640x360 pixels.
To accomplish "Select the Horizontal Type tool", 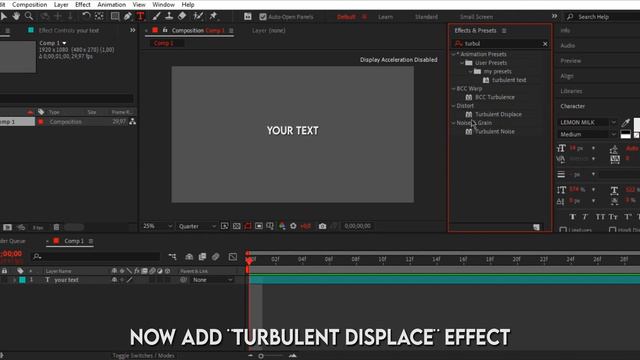I will [x=140, y=16].
